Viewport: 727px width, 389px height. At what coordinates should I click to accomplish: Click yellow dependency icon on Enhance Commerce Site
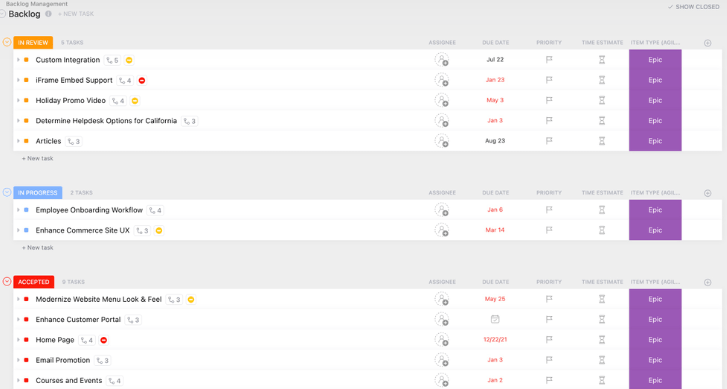click(x=159, y=230)
